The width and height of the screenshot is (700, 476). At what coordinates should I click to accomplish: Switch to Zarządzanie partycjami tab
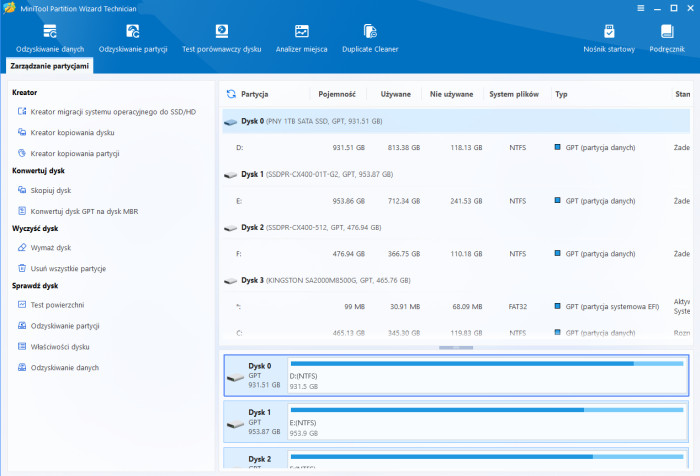pos(50,66)
